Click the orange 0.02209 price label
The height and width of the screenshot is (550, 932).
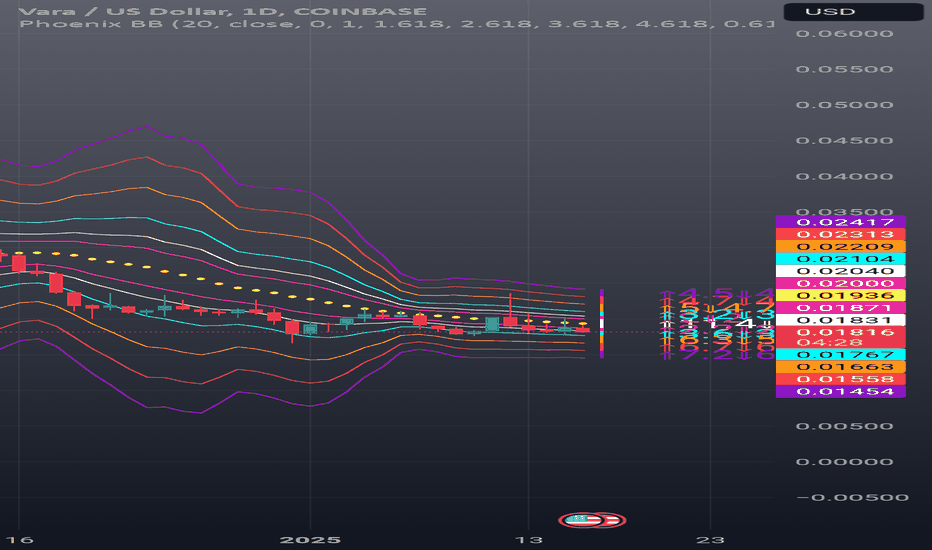(840, 247)
